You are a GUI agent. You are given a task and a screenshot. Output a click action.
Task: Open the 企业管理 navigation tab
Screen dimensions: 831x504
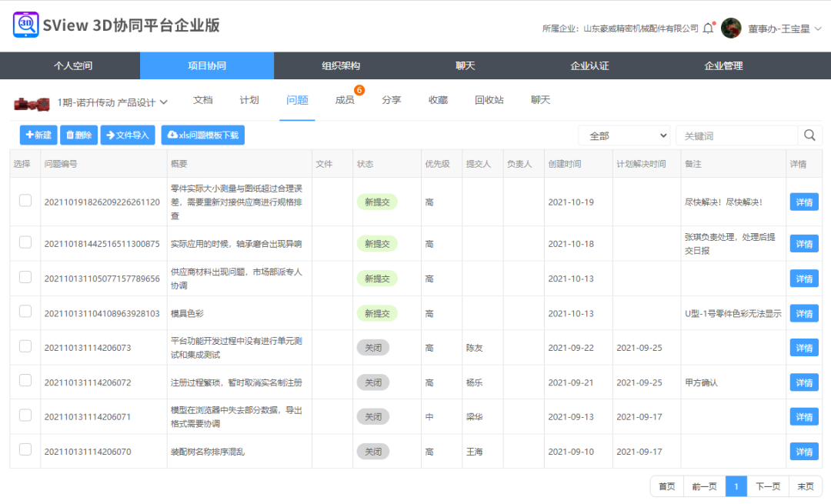tap(723, 66)
